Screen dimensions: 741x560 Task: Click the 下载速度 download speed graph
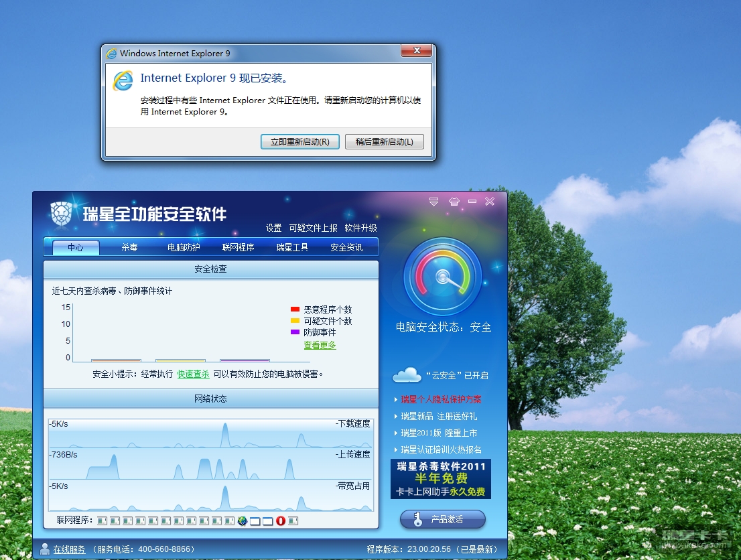point(211,433)
